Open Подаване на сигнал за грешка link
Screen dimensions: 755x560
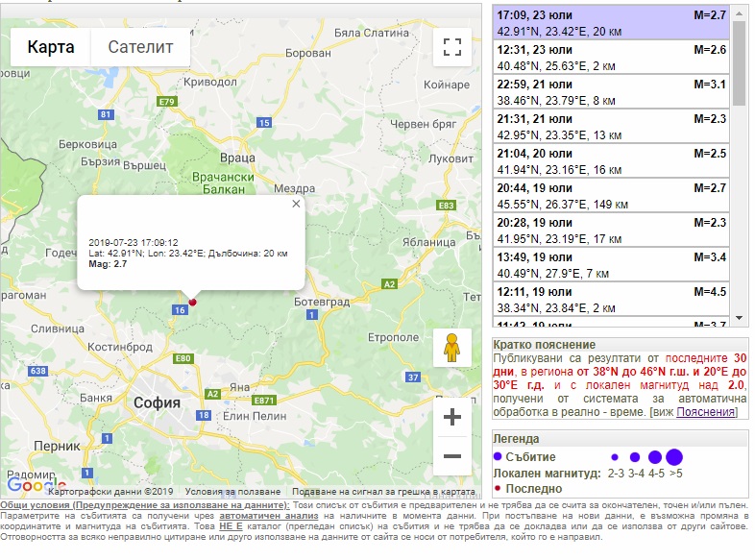pyautogui.click(x=384, y=492)
